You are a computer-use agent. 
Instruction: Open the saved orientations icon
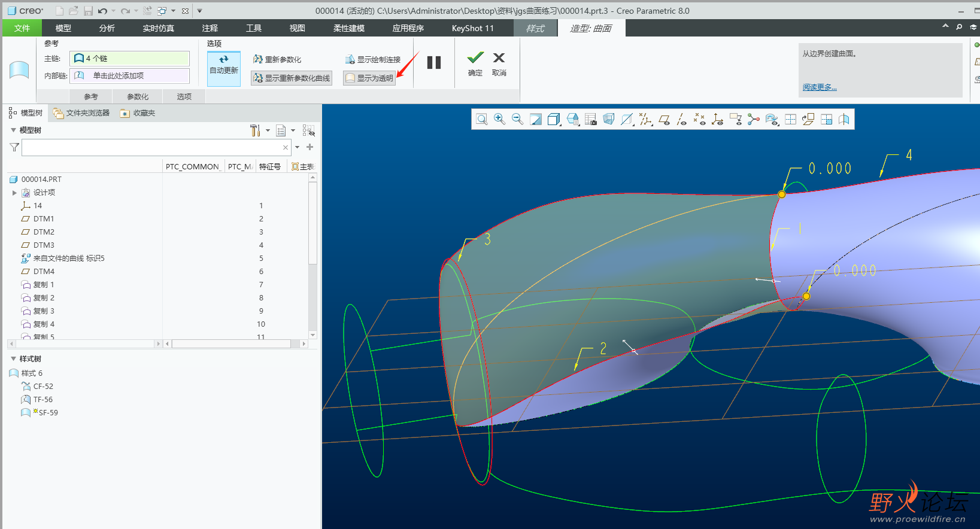(573, 119)
